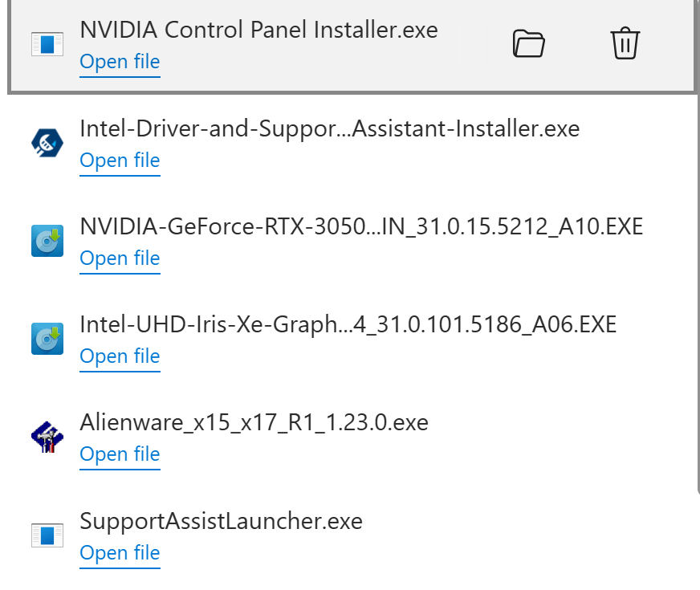Click the SupportAssistLauncher file icon
Screen dimensions: 700x590
tap(47, 535)
